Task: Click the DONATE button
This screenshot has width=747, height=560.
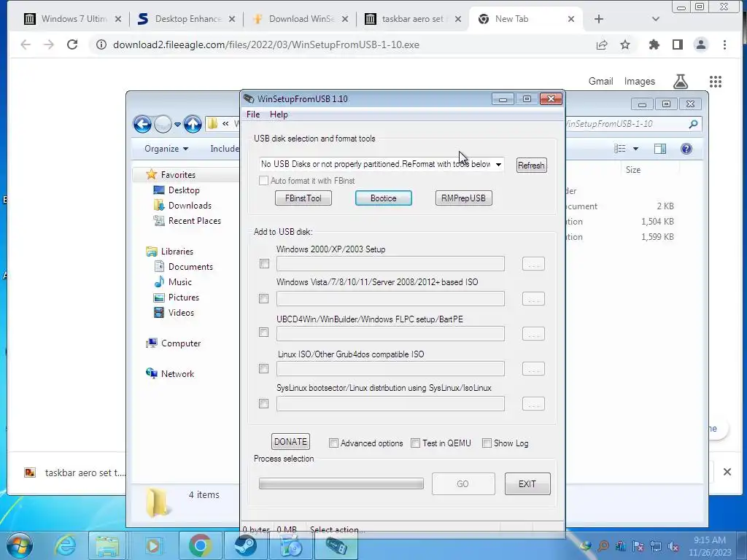Action: click(290, 441)
